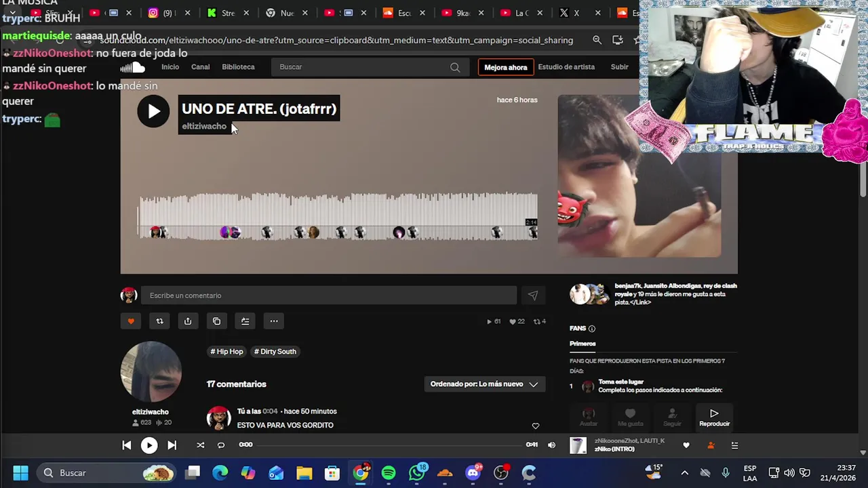
Task: Skip to previous track in player bar
Action: 127,445
